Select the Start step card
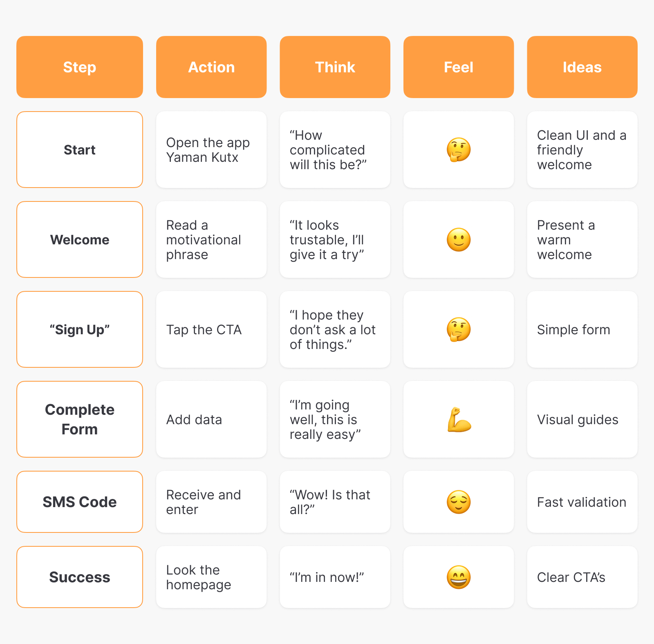The width and height of the screenshot is (654, 644). pos(80,150)
